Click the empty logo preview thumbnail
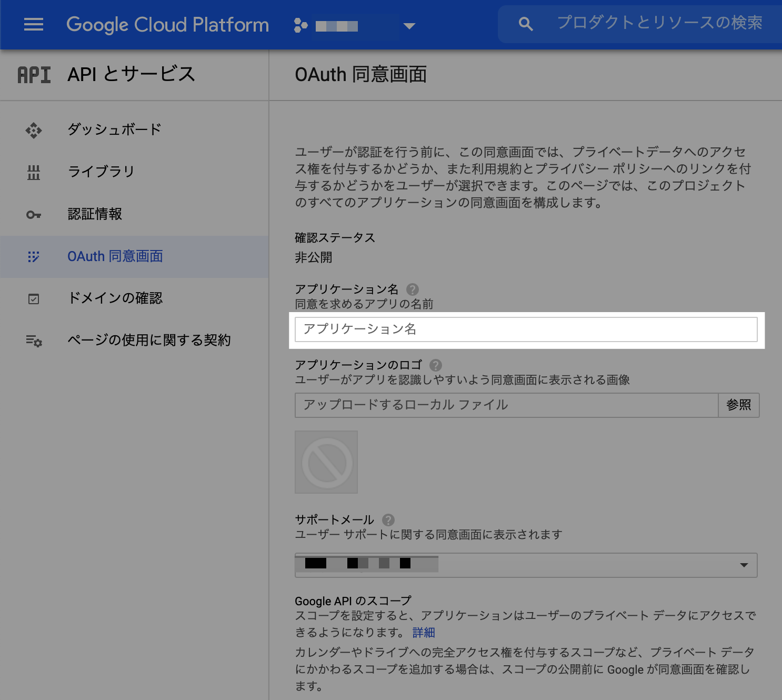Viewport: 782px width, 700px height. 326,462
